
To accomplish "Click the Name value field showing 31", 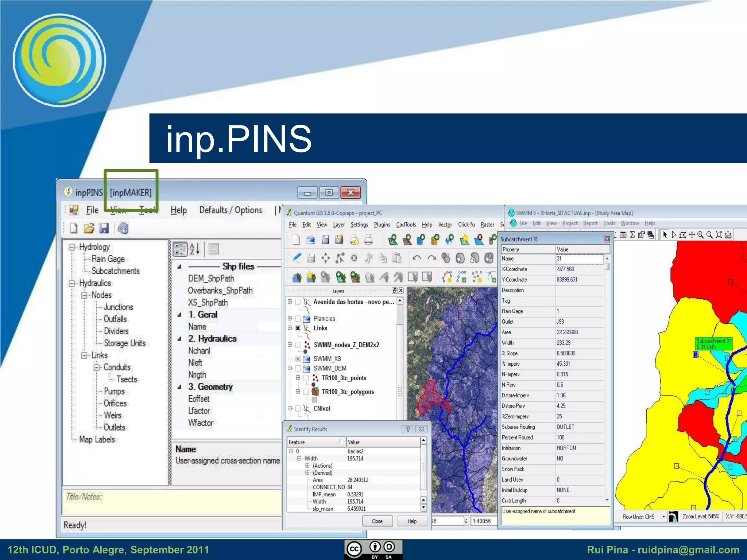I will pos(579,258).
